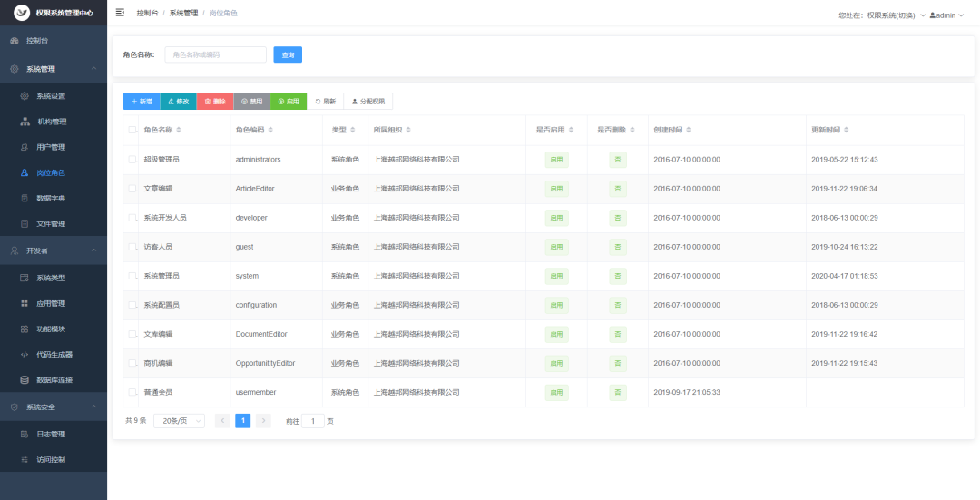980x500 pixels.
Task: Click the red 删除 delete button
Action: [x=215, y=102]
